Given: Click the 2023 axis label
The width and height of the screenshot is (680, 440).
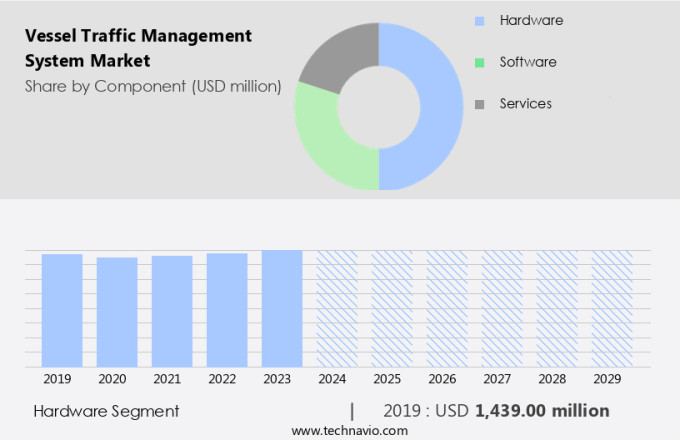Looking at the screenshot, I should (x=277, y=379).
